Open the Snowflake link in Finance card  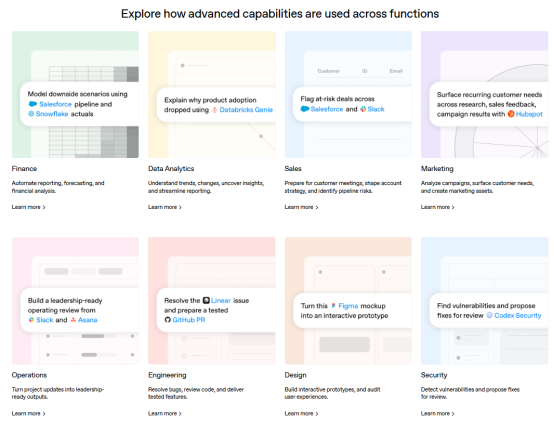(52, 114)
